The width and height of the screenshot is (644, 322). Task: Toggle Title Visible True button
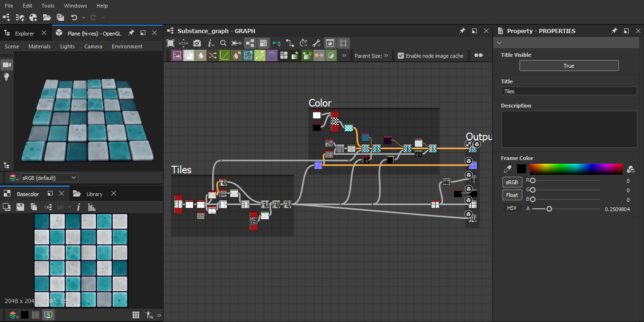point(569,66)
